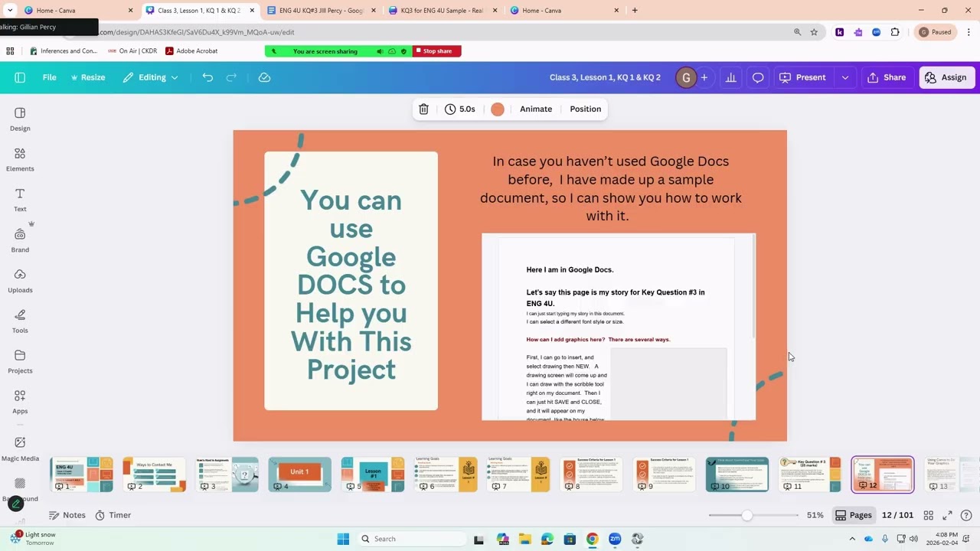Screen dimensions: 980x551
Task: Toggle the Canva main menu panel icon
Action: (x=20, y=77)
